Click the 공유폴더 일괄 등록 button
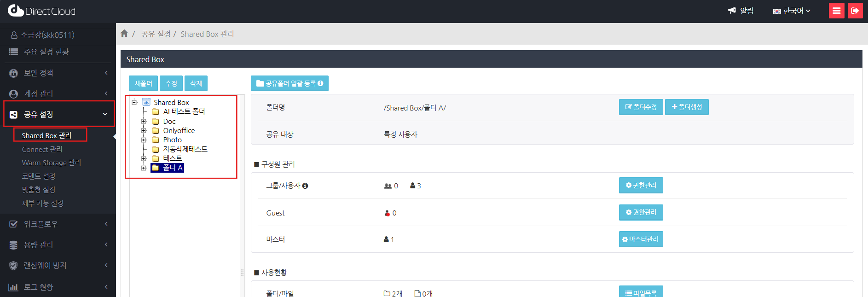This screenshot has height=297, width=868. (289, 83)
